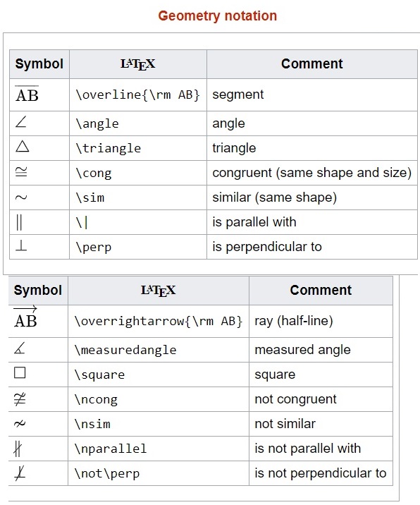
Task: Click the LaTeX logo in first table header
Action: pyautogui.click(x=137, y=64)
